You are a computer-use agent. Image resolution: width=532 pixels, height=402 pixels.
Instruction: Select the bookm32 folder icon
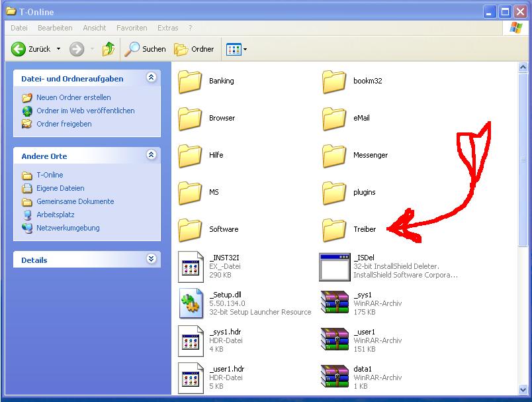click(334, 81)
